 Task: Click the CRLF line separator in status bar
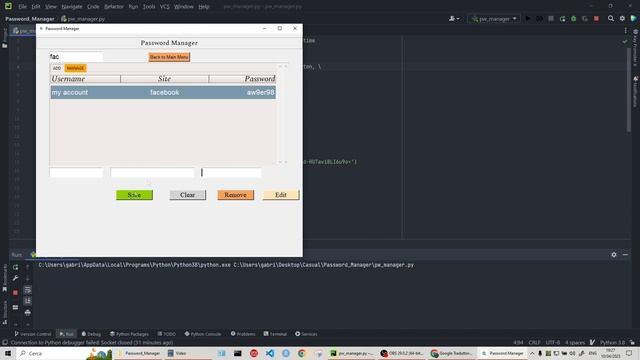point(534,342)
